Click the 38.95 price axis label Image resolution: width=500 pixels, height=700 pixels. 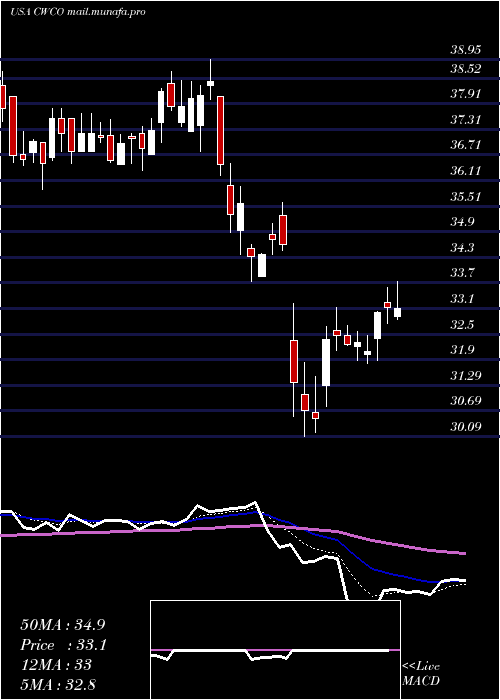465,50
